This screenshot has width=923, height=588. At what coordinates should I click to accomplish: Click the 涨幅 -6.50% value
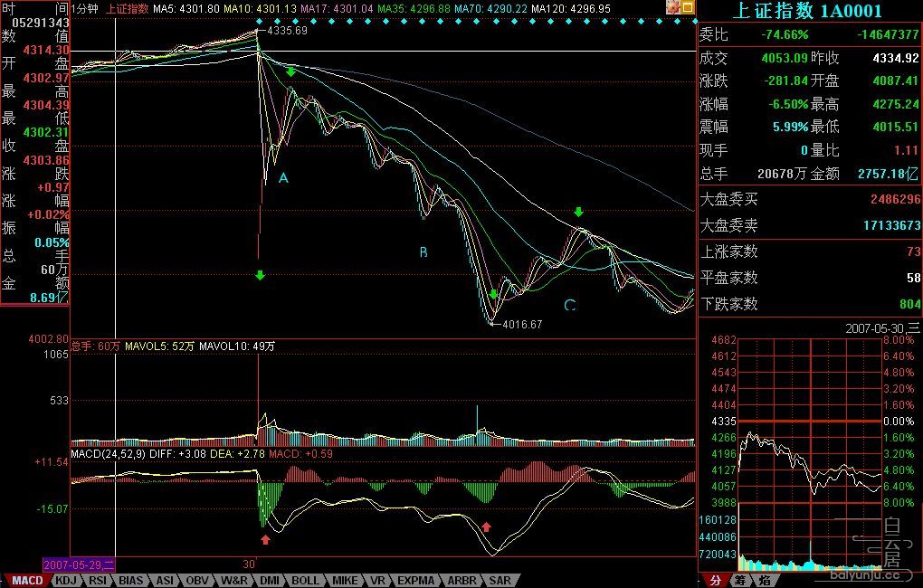pyautogui.click(x=788, y=104)
